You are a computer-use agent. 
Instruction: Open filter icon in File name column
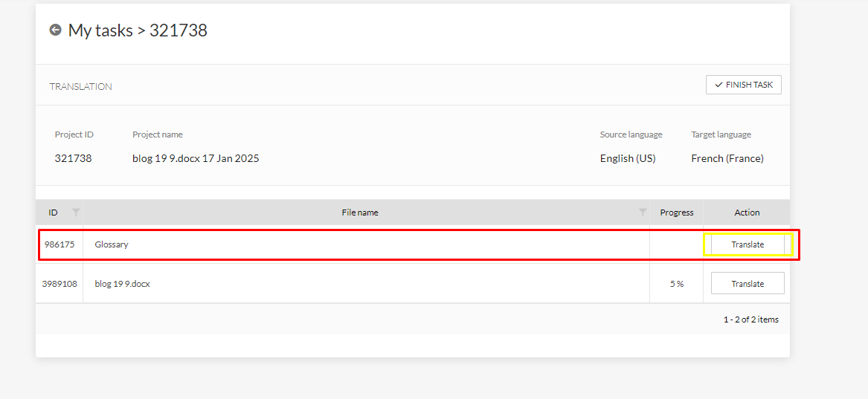pyautogui.click(x=643, y=213)
